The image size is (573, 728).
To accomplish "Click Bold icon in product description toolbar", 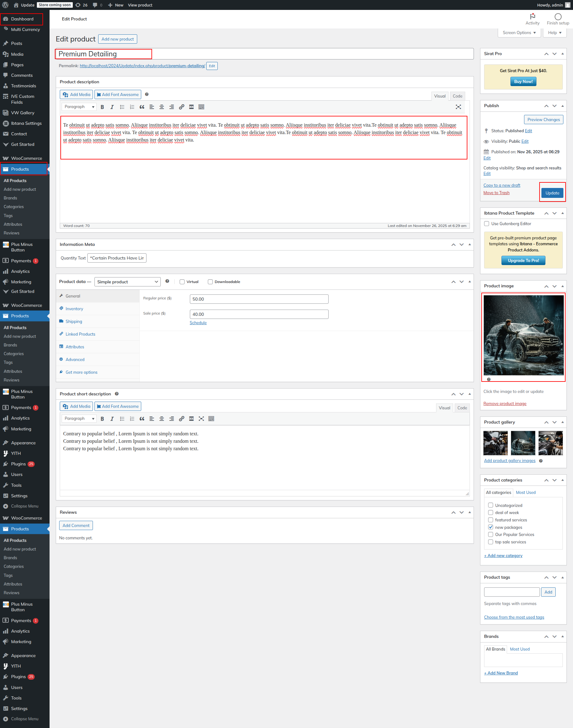I will click(102, 107).
